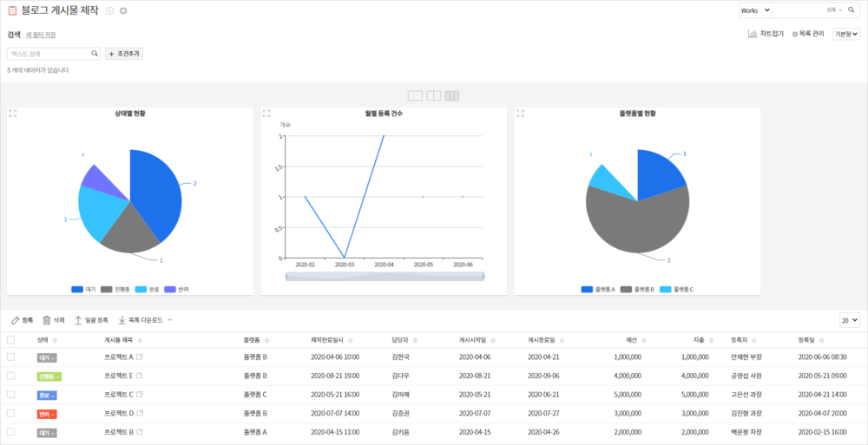Viewport: 868px width, 445px height.
Task: Sort by the 게시시작일 column arrow
Action: pos(492,340)
